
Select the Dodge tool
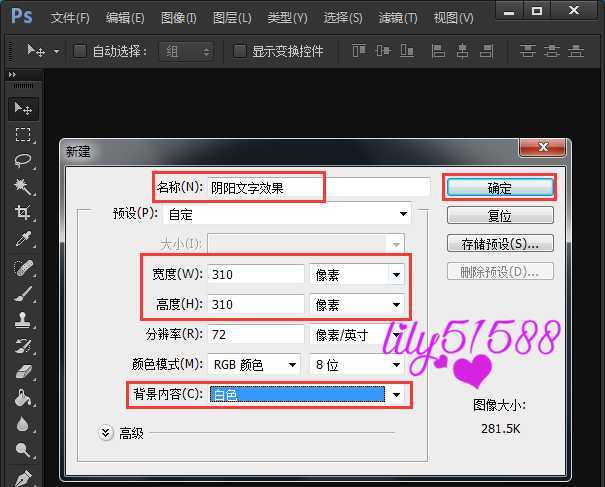pos(23,450)
